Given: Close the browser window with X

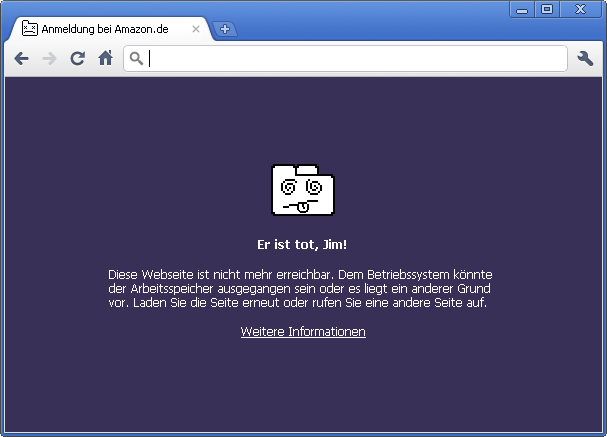Looking at the screenshot, I should point(580,9).
